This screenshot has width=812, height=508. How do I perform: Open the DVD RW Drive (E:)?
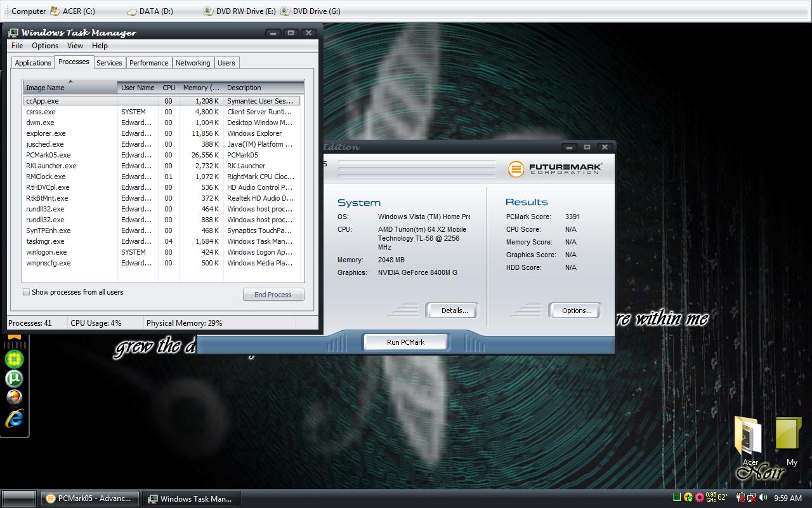click(x=239, y=11)
